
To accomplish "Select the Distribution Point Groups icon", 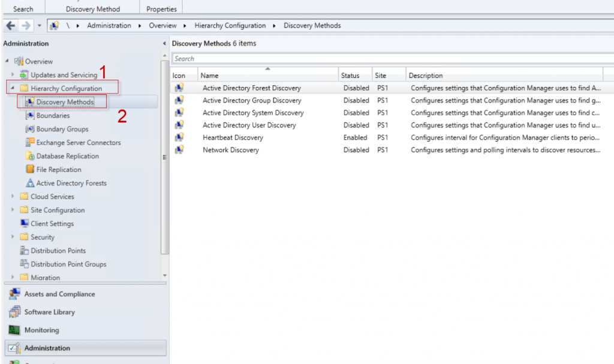I will coord(24,264).
